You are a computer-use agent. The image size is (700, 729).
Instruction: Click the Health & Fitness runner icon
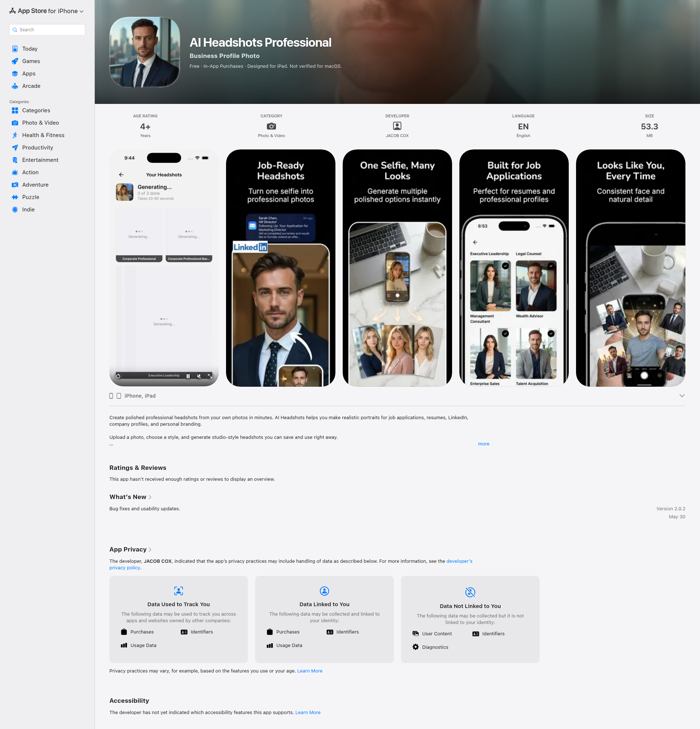pyautogui.click(x=15, y=135)
